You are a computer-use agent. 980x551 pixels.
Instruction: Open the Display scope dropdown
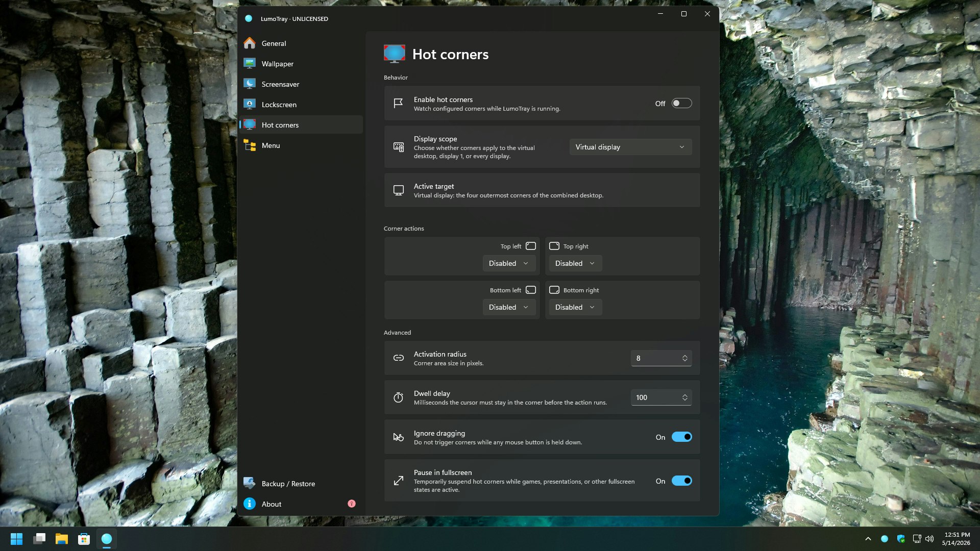click(630, 147)
